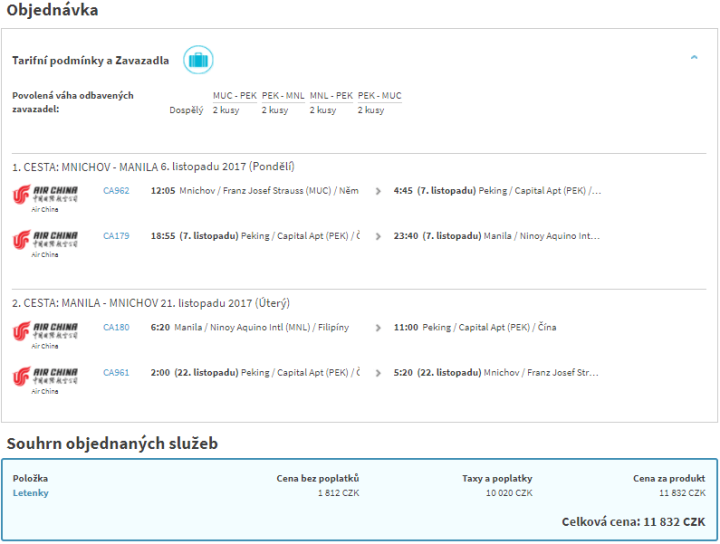Open flight number link CA180

(116, 327)
